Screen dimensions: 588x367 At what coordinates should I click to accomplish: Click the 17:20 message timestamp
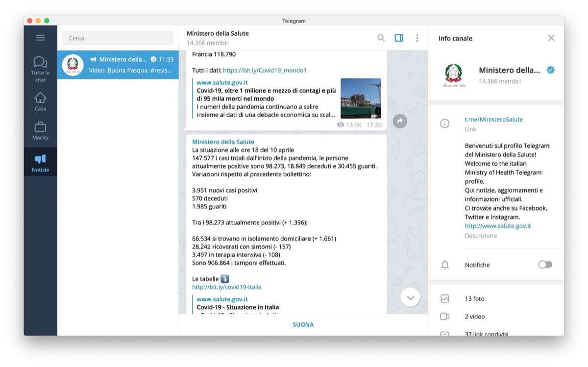coord(374,125)
